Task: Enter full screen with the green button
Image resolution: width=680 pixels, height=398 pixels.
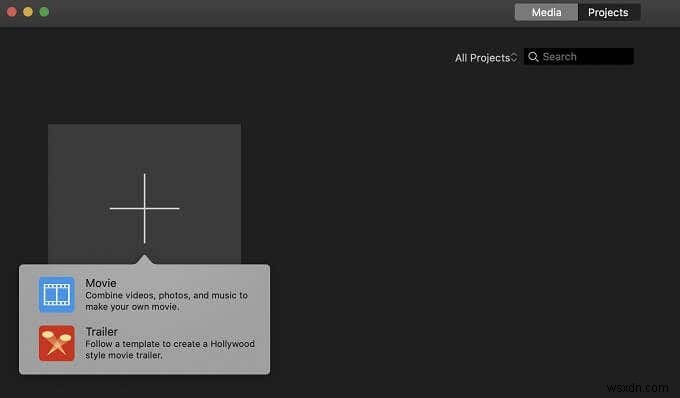Action: [x=44, y=12]
